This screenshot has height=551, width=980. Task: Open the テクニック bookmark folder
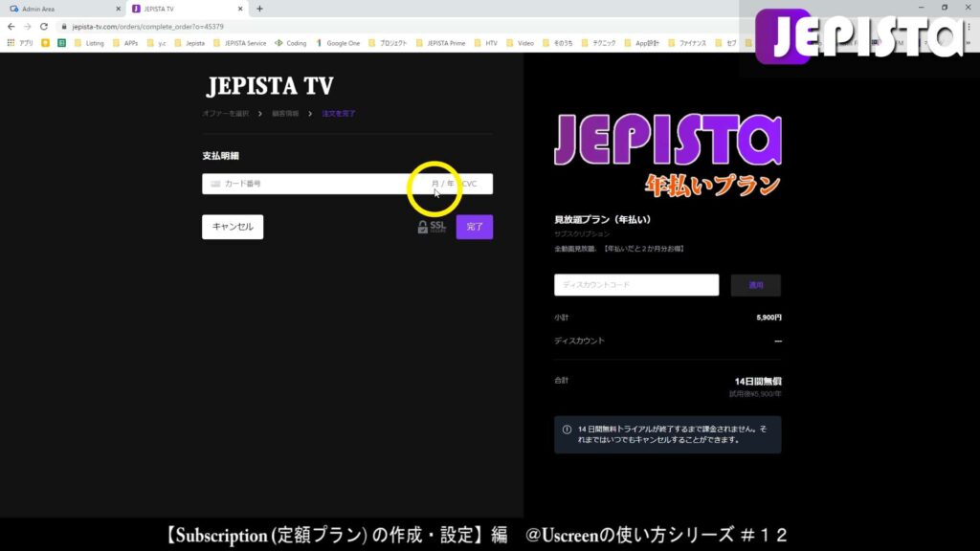[x=598, y=43]
